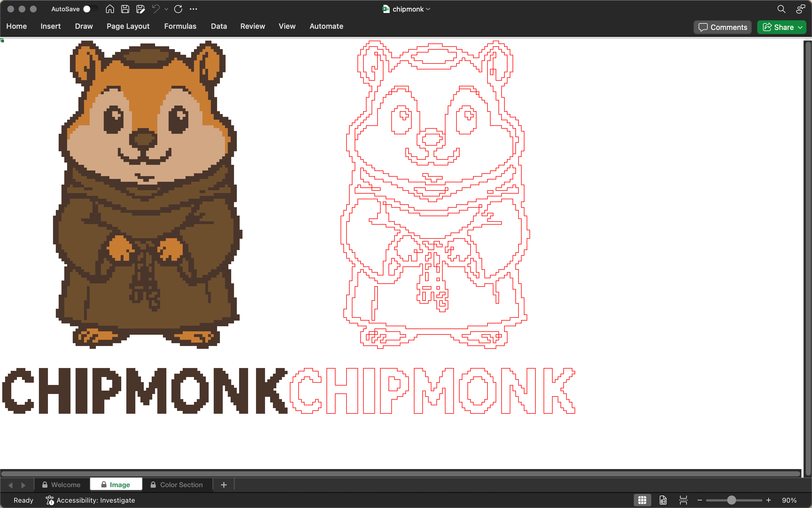
Task: Open the Page Layout tab
Action: tap(128, 26)
